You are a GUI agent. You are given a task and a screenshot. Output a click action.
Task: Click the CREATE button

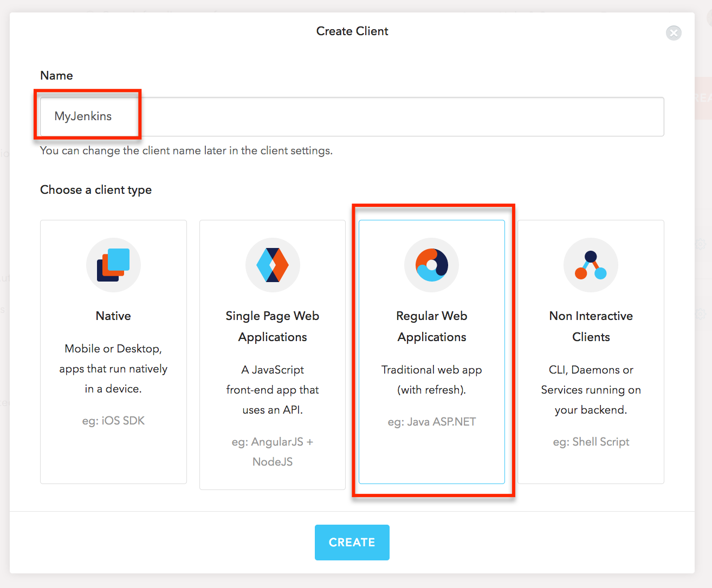click(352, 542)
